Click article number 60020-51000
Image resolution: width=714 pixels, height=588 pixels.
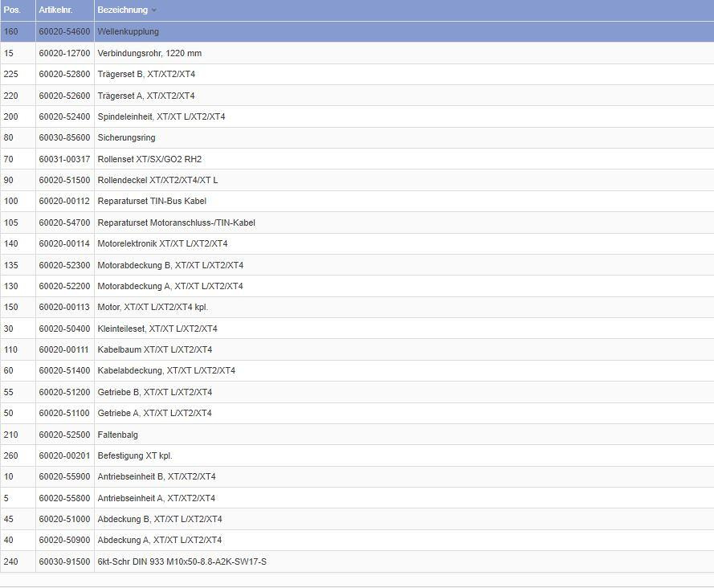pyautogui.click(x=64, y=520)
